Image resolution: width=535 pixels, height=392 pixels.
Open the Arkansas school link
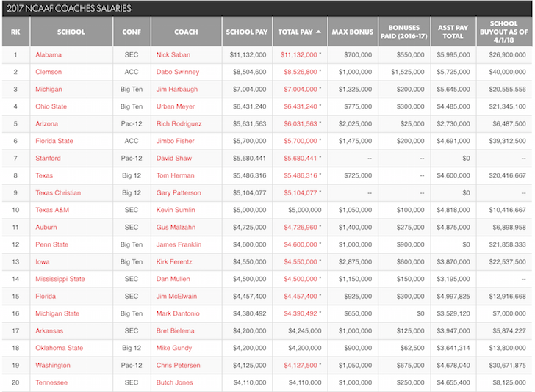[x=49, y=330]
